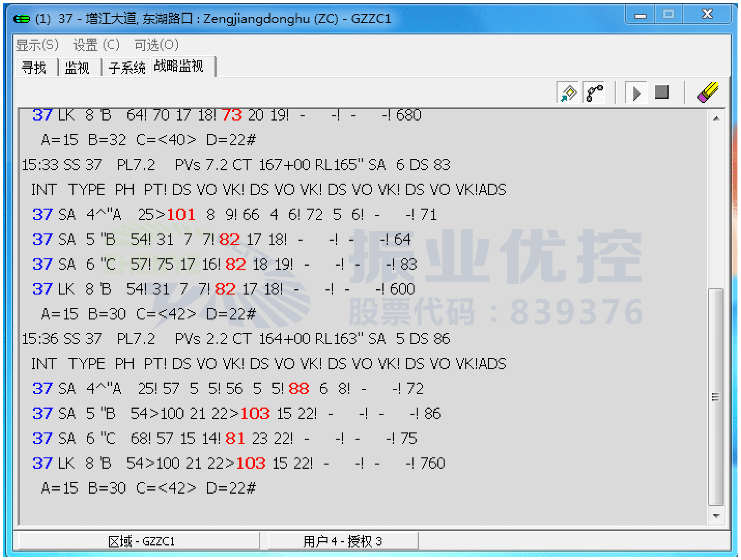
Task: Open the 设置 (C) menu
Action: click(96, 45)
